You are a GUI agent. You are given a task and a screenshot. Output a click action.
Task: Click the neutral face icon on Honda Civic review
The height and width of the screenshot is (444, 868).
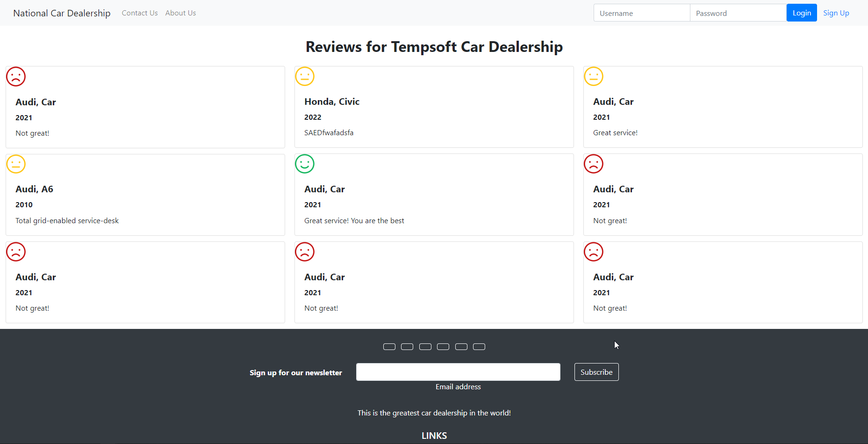[305, 76]
